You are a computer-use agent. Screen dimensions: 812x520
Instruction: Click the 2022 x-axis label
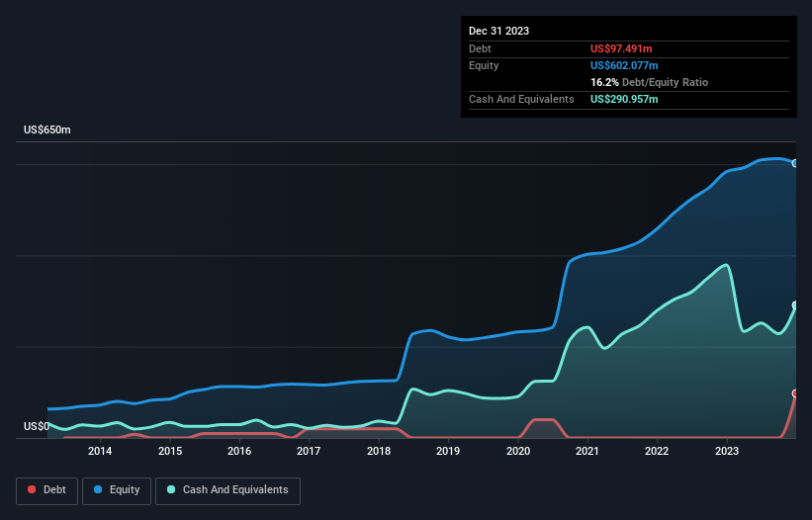[657, 451]
